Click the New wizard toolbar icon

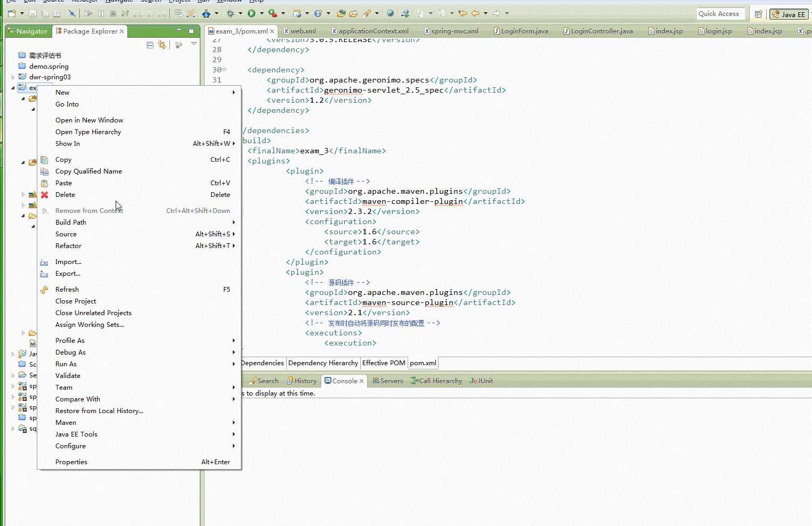click(x=12, y=13)
